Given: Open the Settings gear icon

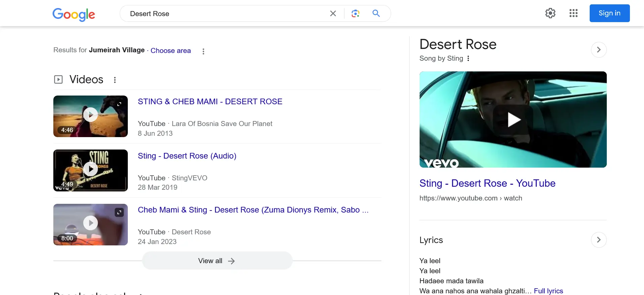Looking at the screenshot, I should tap(550, 13).
